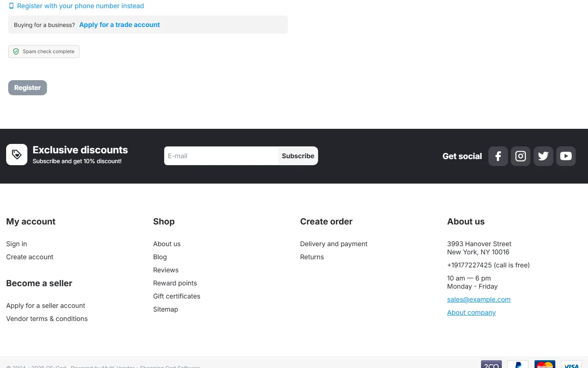
Task: Open Gift certificates link
Action: pyautogui.click(x=177, y=296)
